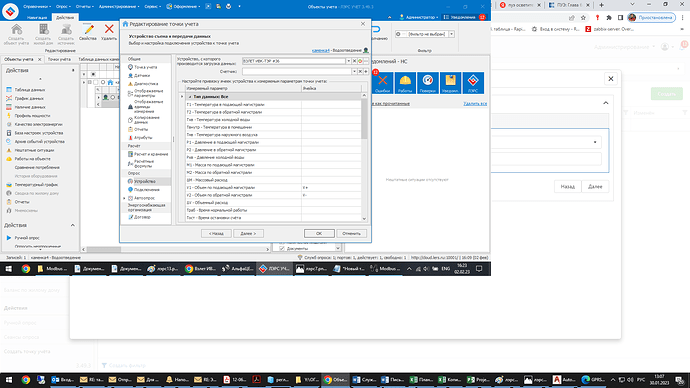The height and width of the screenshot is (388, 690).
Task: Open the Уведомл. notifications tile
Action: [x=450, y=83]
